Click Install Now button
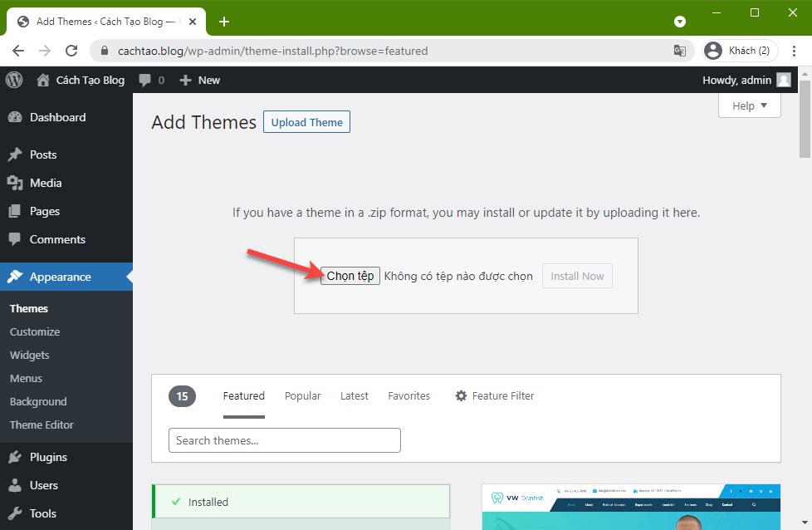Viewport: 812px width, 530px height. pos(577,276)
